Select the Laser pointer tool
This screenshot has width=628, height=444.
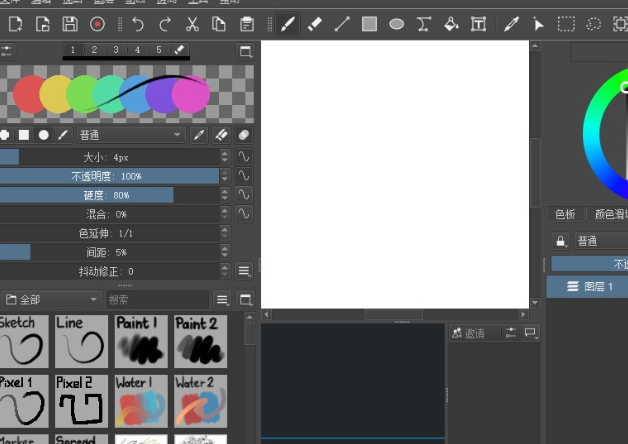tap(539, 24)
